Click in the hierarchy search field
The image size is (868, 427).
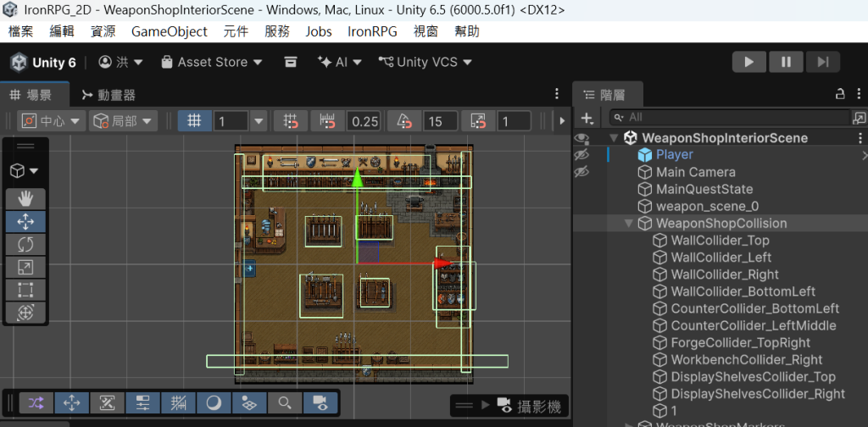pyautogui.click(x=730, y=117)
